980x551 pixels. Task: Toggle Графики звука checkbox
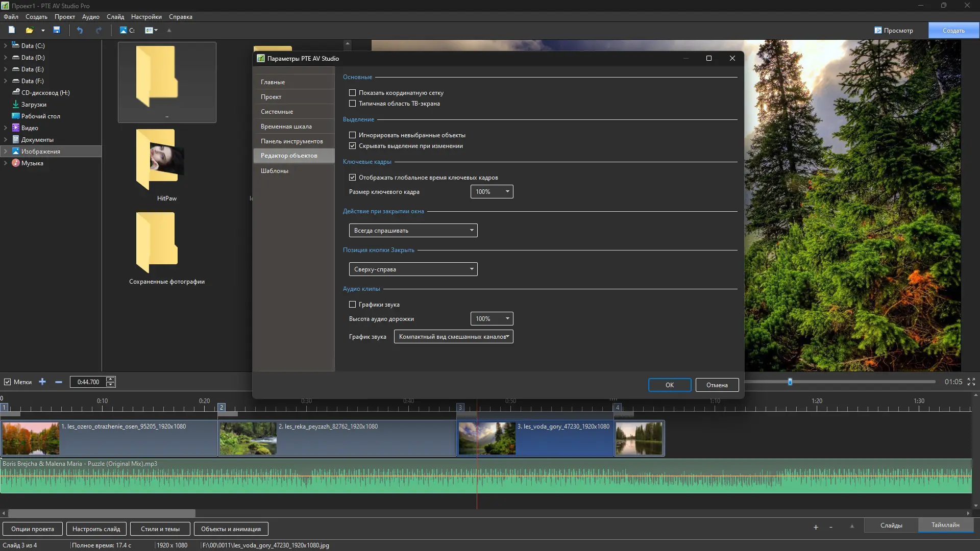point(352,305)
